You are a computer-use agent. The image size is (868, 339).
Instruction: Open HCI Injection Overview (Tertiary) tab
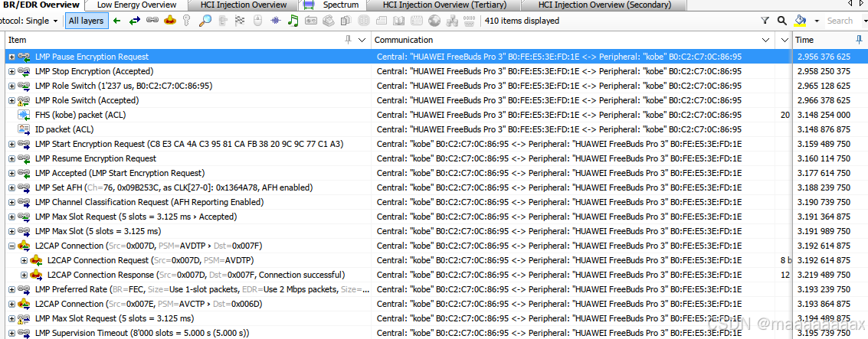coord(444,5)
